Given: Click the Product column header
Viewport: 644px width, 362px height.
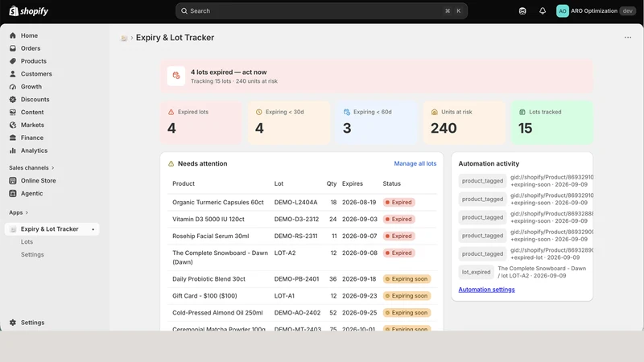Looking at the screenshot, I should (184, 183).
